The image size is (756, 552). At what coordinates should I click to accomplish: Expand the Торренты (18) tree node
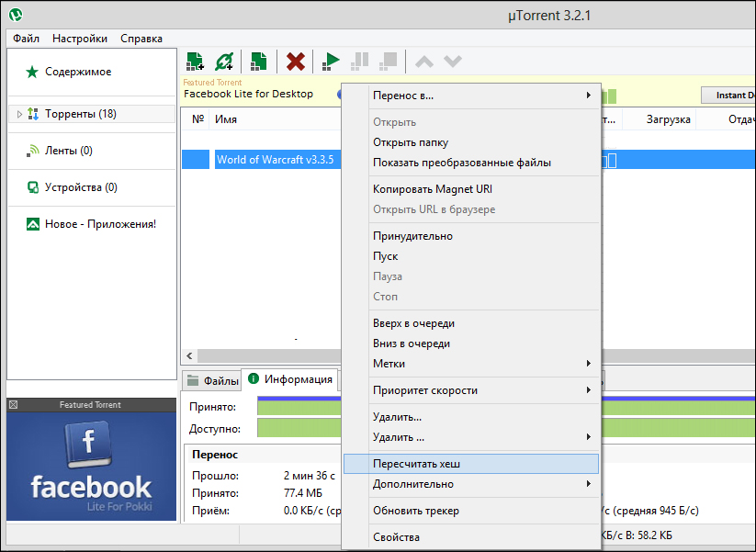coord(19,115)
